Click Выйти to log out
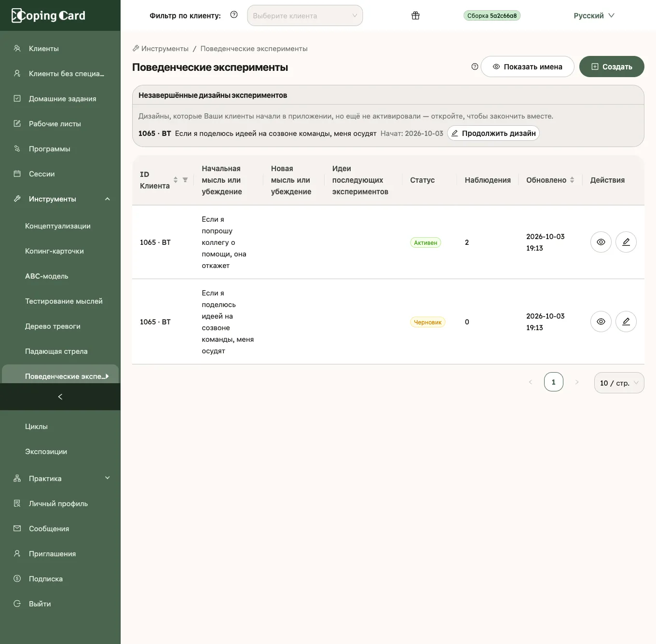This screenshot has width=656, height=644. (x=60, y=604)
